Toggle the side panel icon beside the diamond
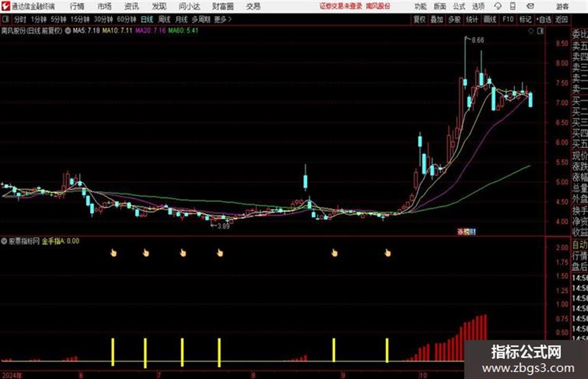Screen dimensions: 588x379 [x=540, y=31]
